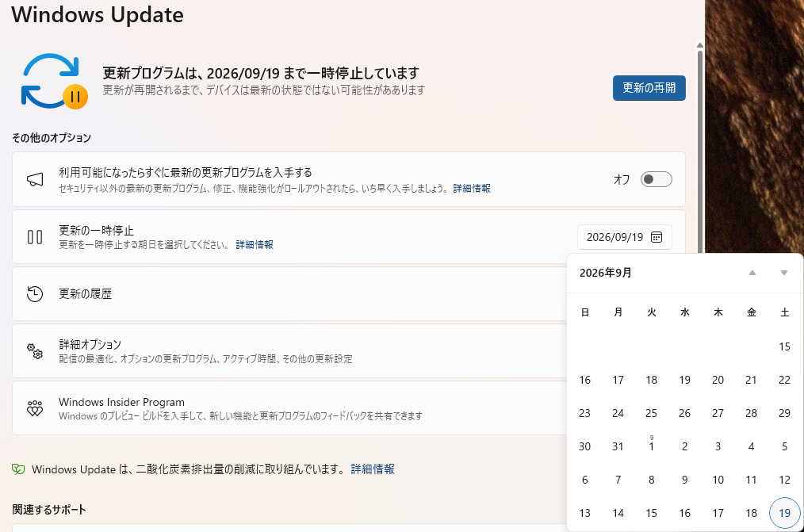Open the 詳細オプション row
Viewport: 804px width, 532px height.
pos(289,351)
